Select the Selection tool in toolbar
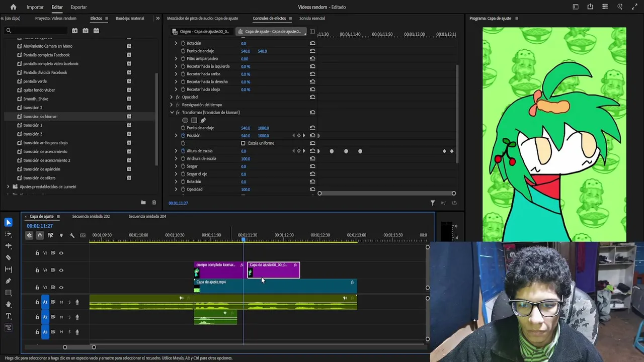This screenshot has height=362, width=644. pos(9,222)
